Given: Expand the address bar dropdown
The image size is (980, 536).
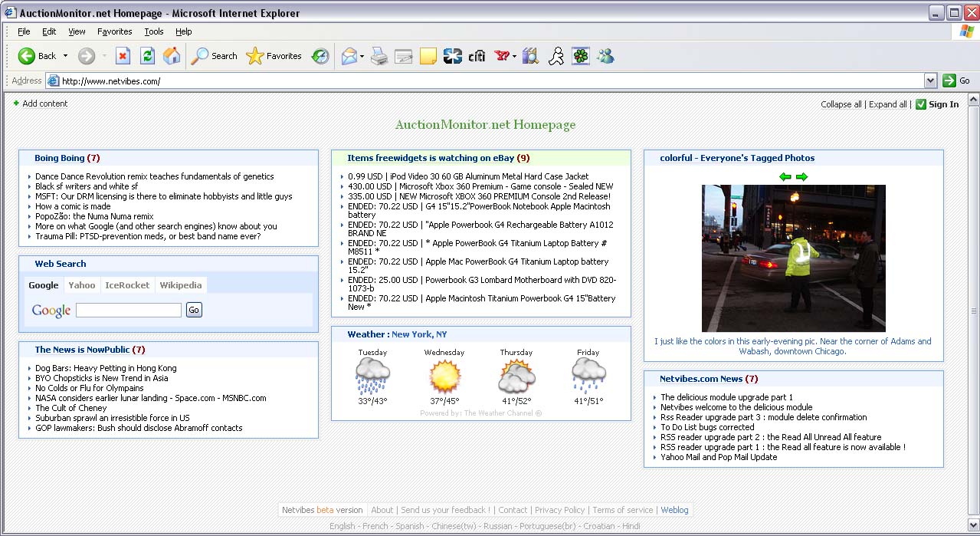Looking at the screenshot, I should [x=930, y=81].
